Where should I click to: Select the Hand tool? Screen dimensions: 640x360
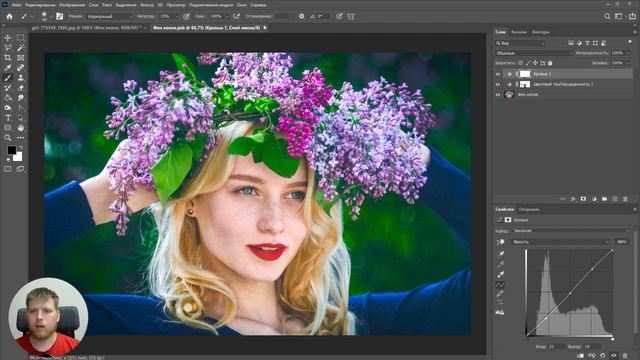click(20, 128)
